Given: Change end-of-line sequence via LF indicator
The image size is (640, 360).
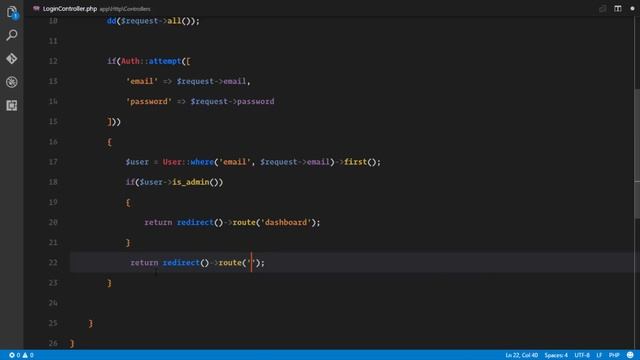Looking at the screenshot, I should (599, 355).
